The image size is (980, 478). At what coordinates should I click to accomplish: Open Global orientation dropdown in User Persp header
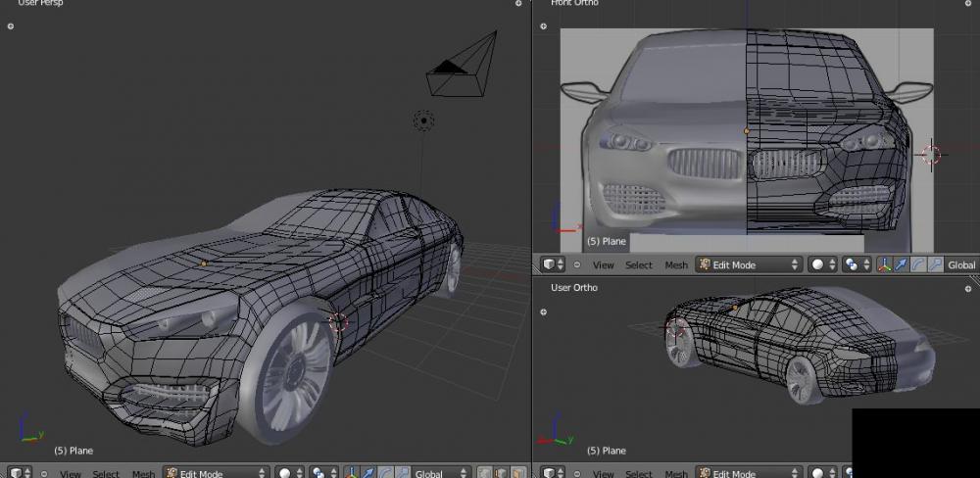440,473
